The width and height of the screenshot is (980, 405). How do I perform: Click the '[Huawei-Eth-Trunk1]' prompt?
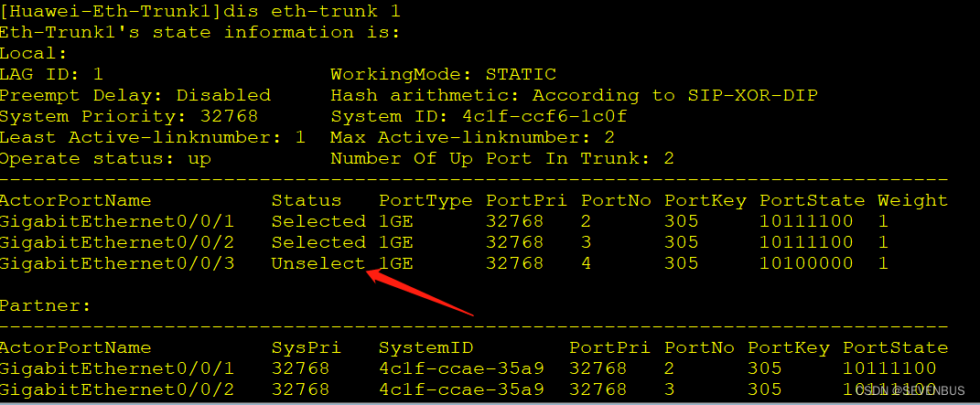coord(112,11)
